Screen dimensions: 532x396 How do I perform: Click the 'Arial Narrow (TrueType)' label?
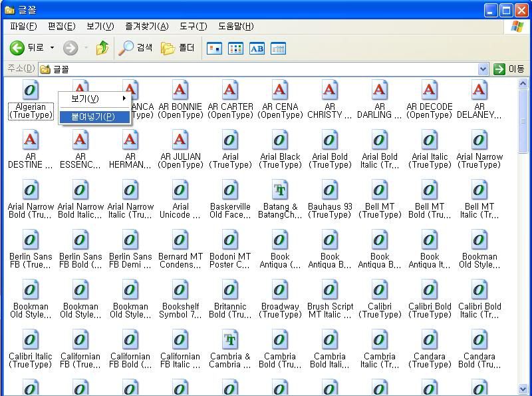479,160
